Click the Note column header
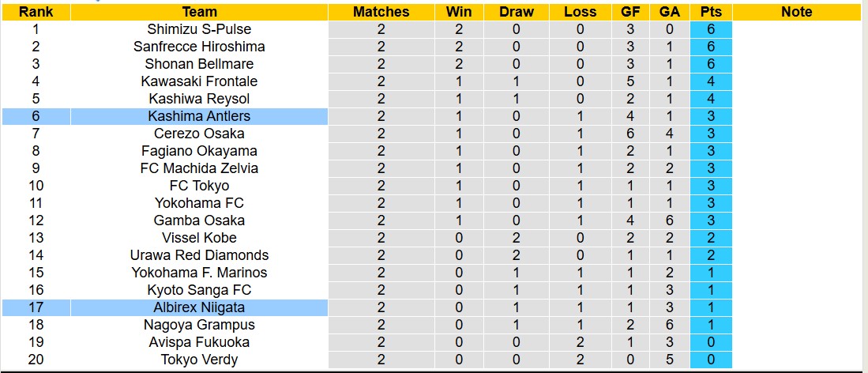 796,12
